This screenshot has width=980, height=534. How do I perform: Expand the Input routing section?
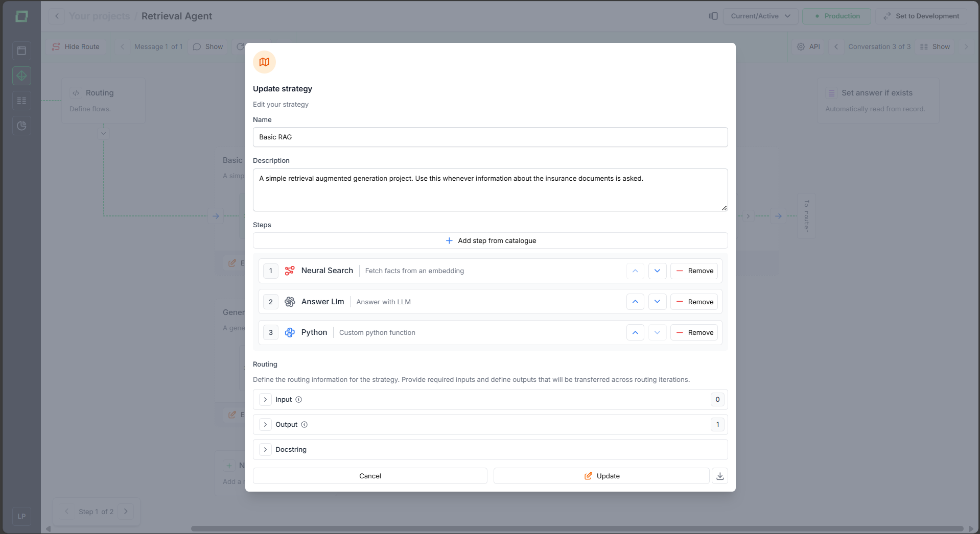[265, 400]
